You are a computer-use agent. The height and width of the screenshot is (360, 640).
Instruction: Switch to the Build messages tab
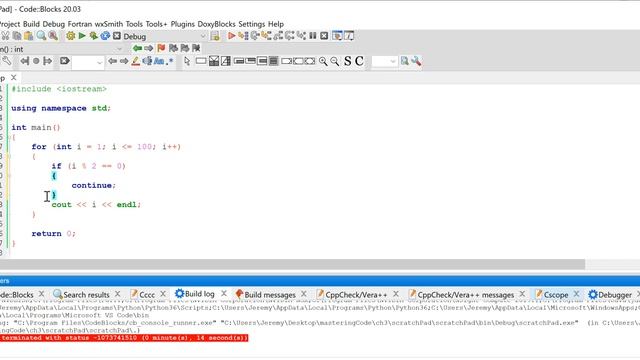[270, 294]
